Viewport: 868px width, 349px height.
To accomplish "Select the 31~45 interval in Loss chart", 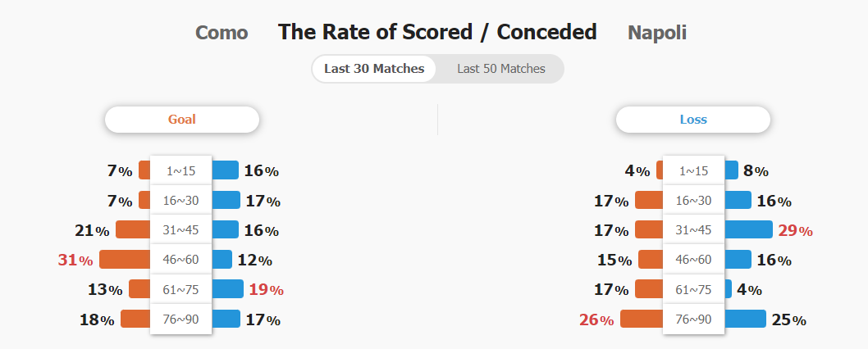I will pyautogui.click(x=693, y=229).
